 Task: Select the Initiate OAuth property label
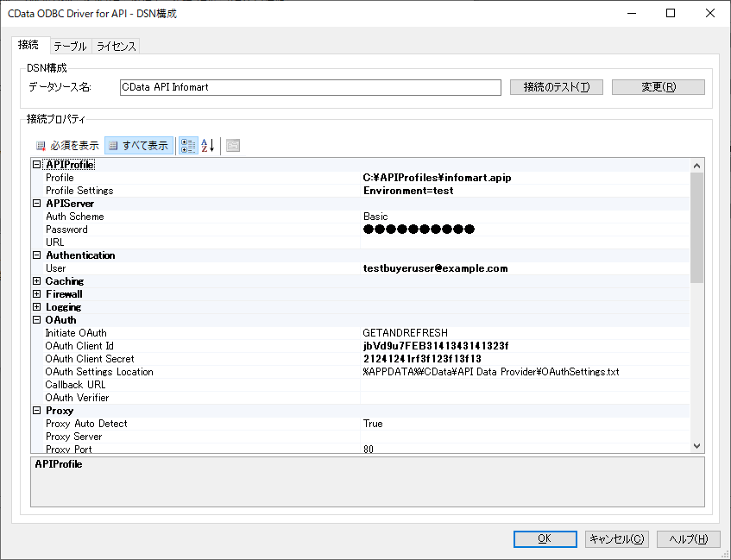coord(76,333)
